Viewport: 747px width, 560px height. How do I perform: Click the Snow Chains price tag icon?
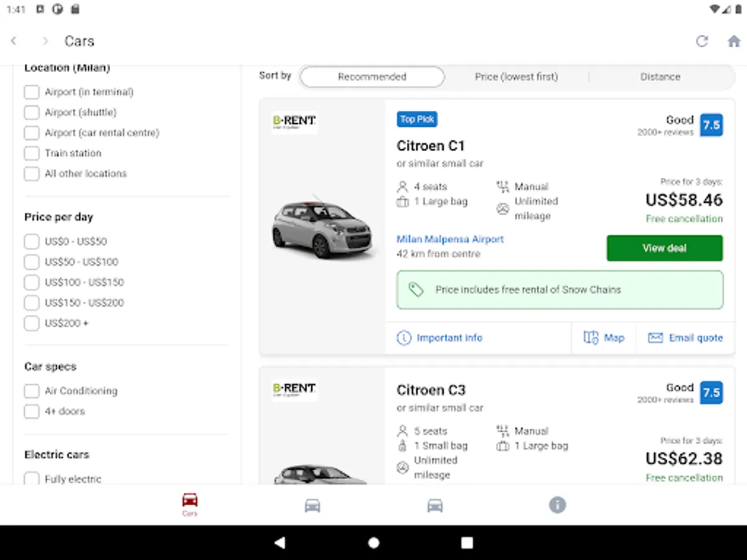click(416, 289)
